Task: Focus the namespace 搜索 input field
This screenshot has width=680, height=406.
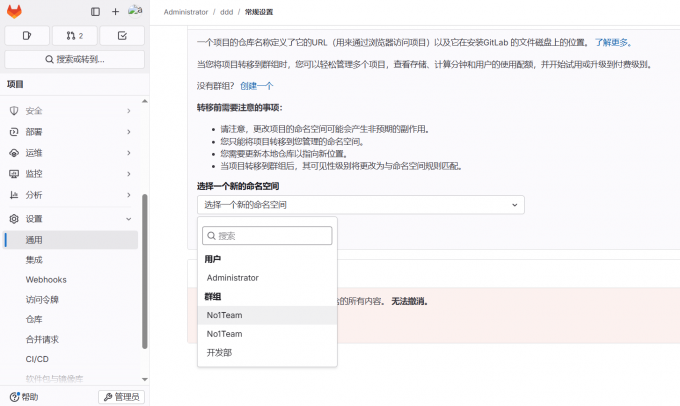Action: 267,236
